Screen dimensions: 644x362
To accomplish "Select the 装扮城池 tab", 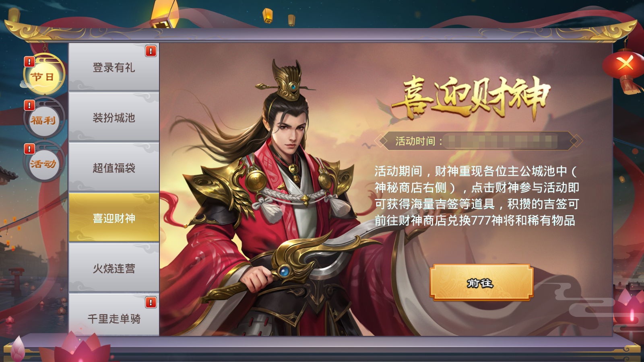I will tap(114, 117).
